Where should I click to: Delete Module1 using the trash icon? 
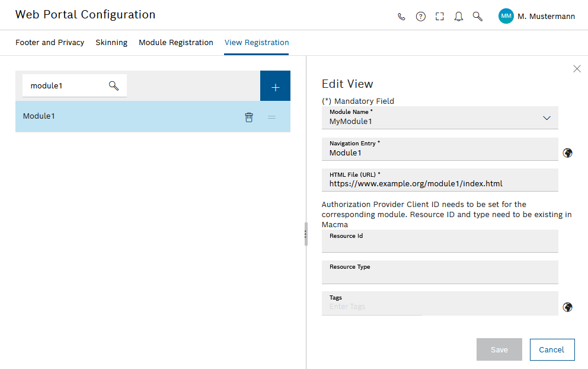[249, 117]
